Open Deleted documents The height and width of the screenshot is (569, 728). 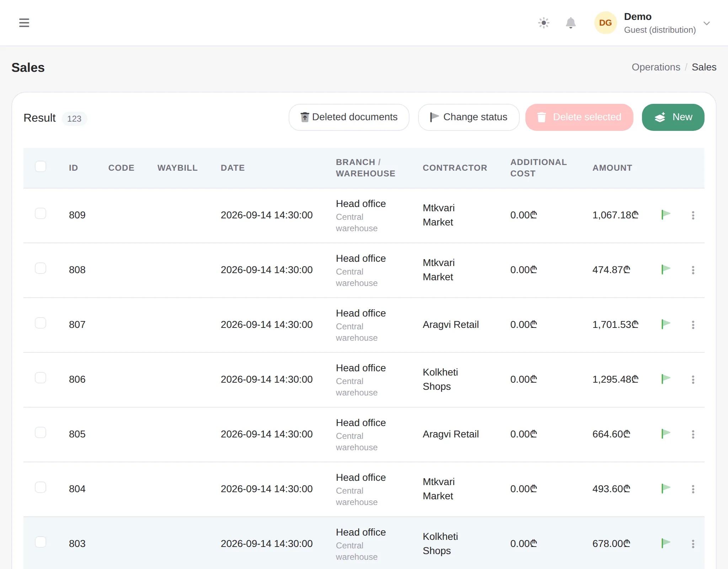click(x=349, y=117)
